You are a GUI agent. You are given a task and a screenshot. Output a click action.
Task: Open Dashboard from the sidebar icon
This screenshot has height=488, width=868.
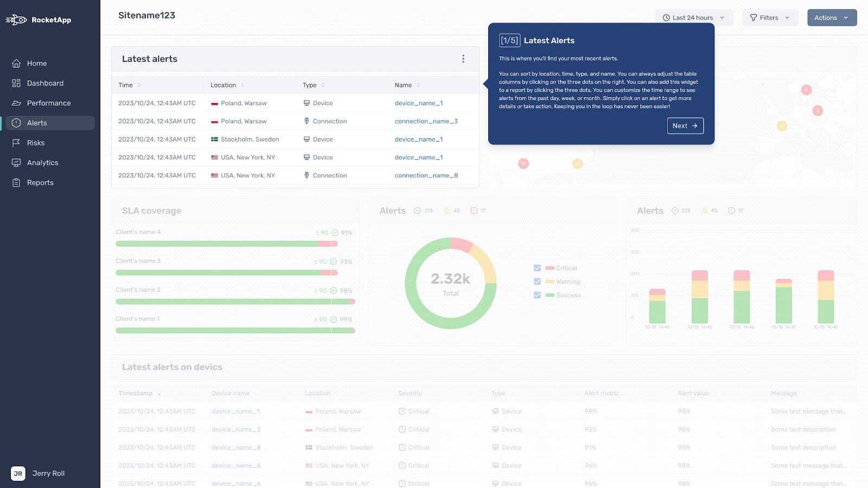click(x=17, y=83)
